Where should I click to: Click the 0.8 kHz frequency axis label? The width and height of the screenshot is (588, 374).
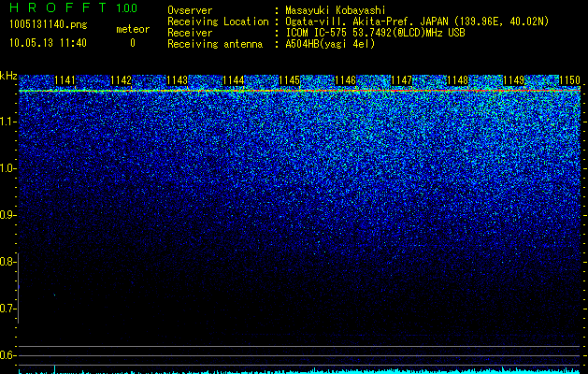pos(7,262)
